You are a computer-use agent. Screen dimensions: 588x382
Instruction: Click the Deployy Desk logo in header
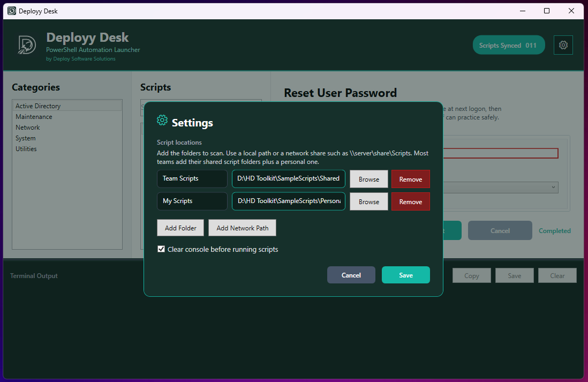[27, 45]
